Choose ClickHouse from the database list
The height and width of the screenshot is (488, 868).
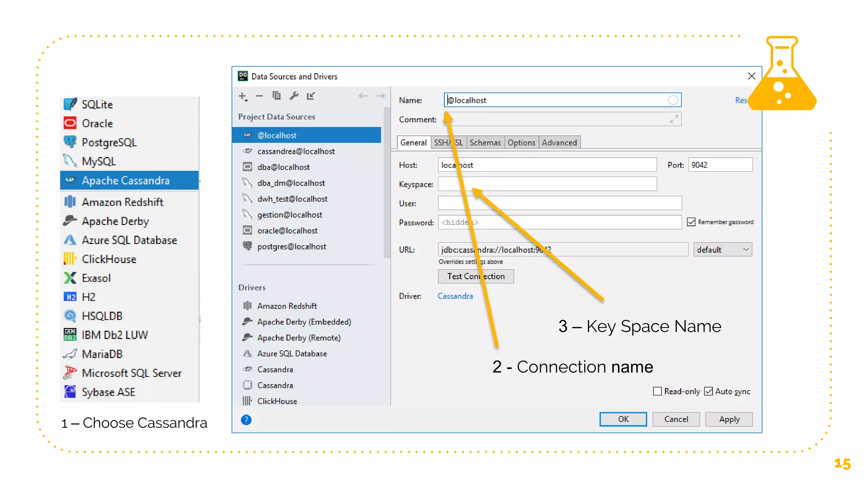click(130, 259)
